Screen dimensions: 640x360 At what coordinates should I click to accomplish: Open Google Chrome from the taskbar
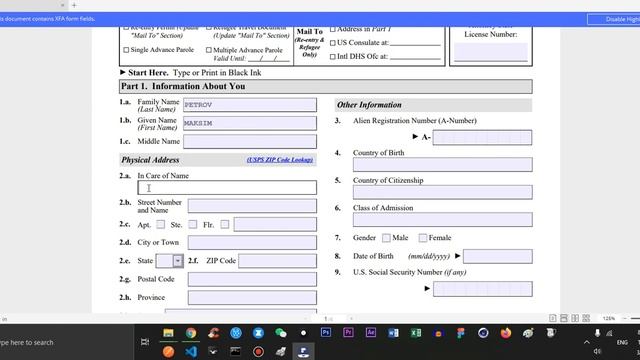(x=191, y=333)
